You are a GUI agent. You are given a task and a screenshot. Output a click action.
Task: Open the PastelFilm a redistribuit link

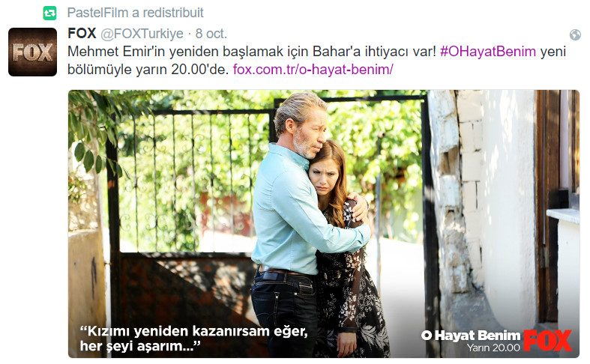[135, 13]
